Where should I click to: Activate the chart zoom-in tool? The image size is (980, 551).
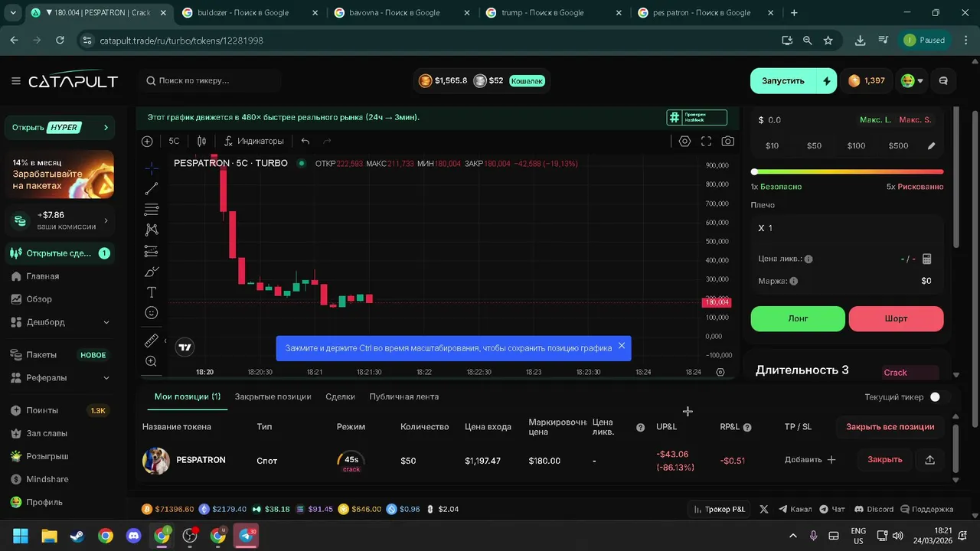coord(152,361)
